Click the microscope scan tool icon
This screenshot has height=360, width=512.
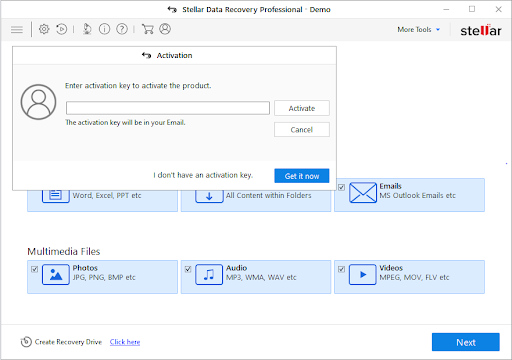pos(87,29)
